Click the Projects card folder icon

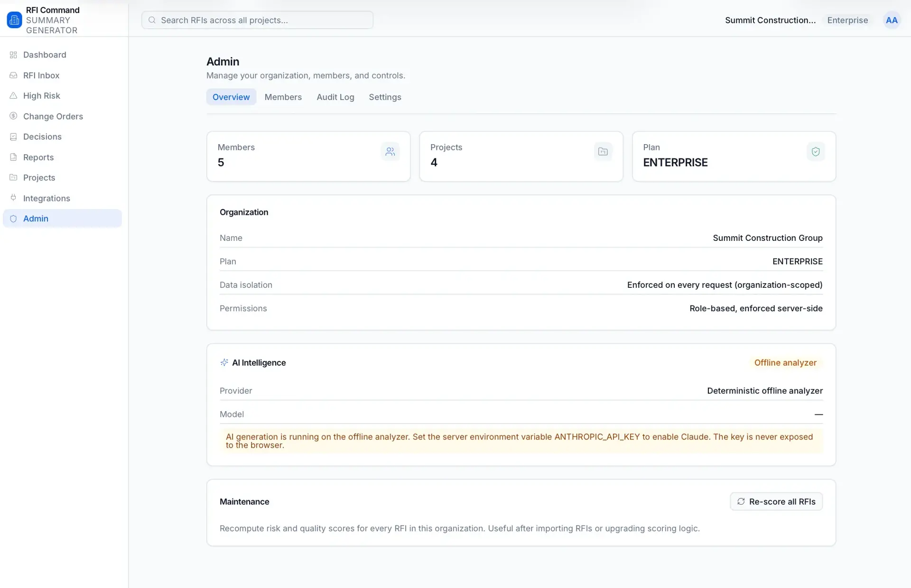[603, 152]
